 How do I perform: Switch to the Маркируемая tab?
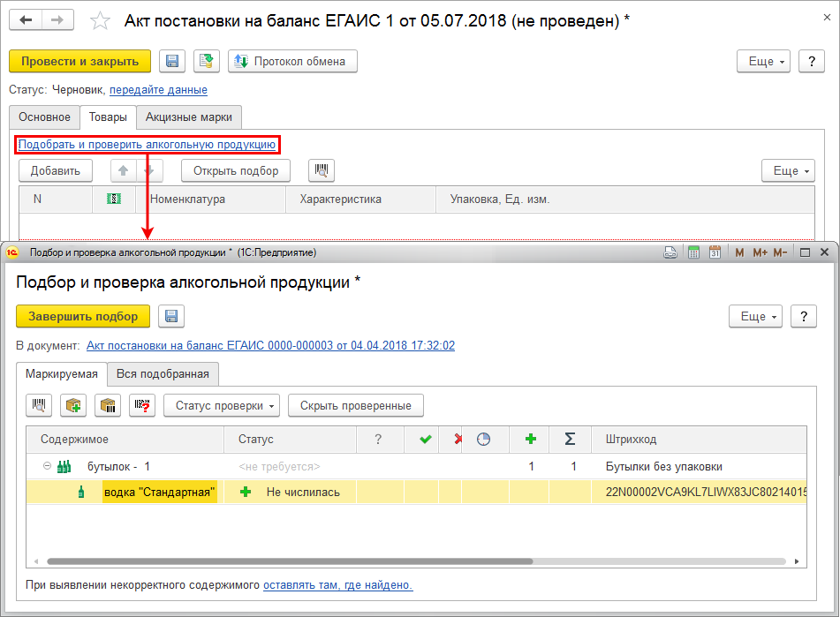click(x=62, y=374)
